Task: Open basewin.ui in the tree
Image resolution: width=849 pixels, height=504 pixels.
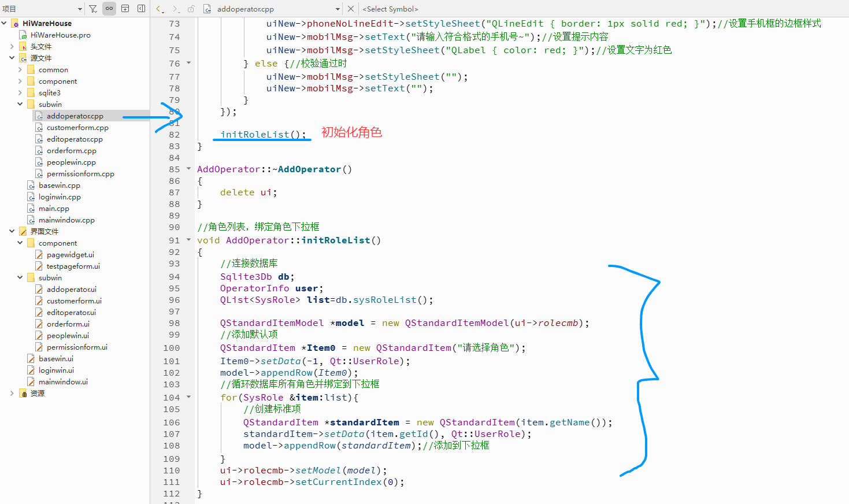Action: point(56,358)
